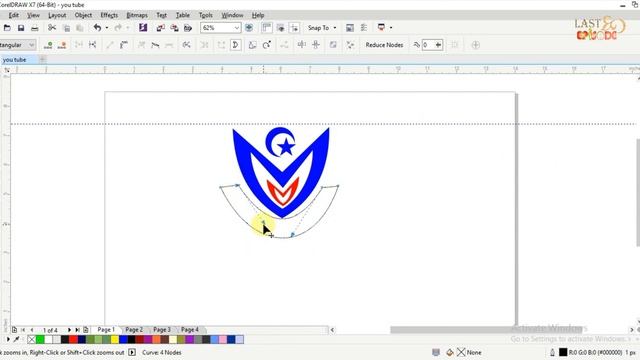Click the Export icon
Screen dimensions: 640x360
(174, 28)
